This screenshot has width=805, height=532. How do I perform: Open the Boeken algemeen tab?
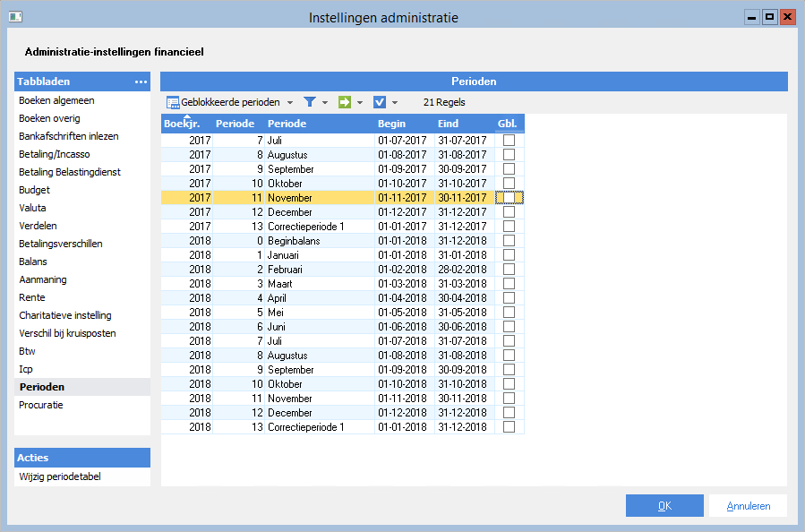coord(56,100)
